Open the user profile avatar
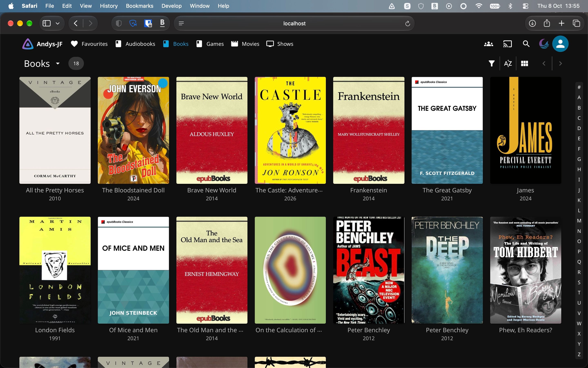The width and height of the screenshot is (588, 368). pyautogui.click(x=560, y=44)
